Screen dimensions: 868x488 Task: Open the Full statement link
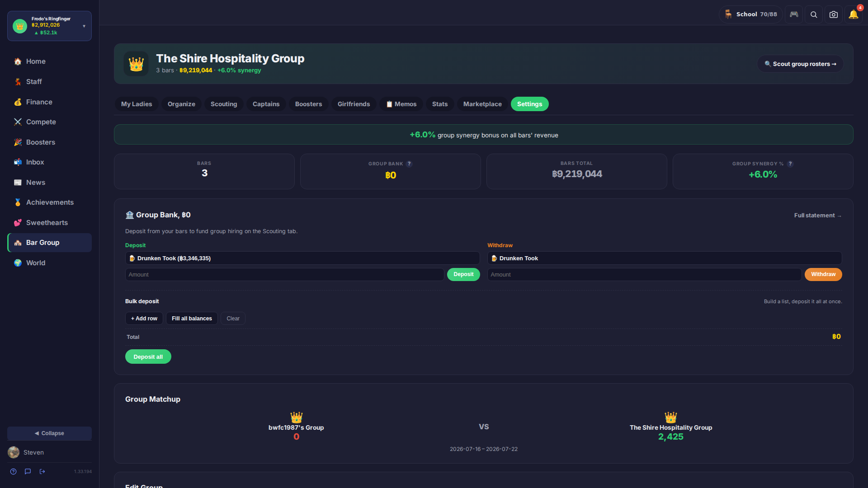(817, 216)
